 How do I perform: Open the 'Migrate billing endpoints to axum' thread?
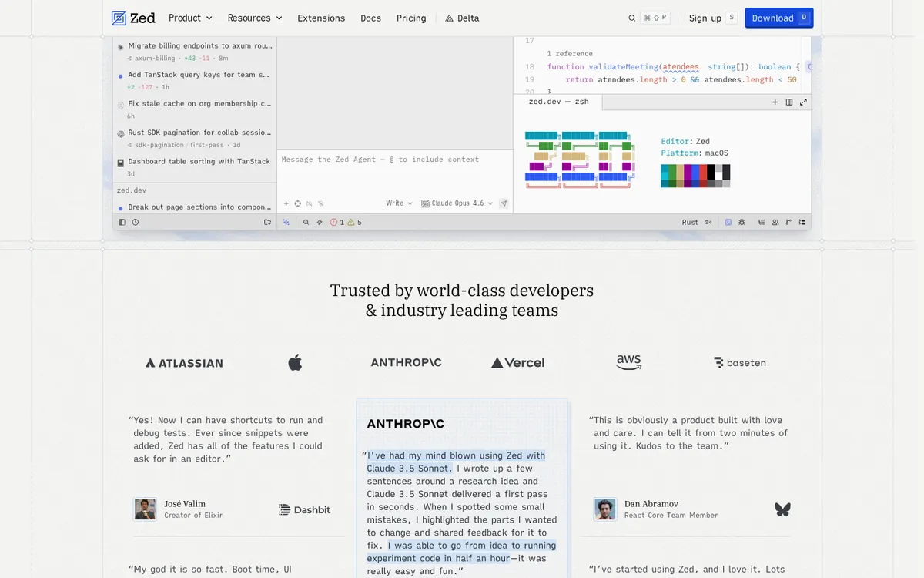pos(195,52)
